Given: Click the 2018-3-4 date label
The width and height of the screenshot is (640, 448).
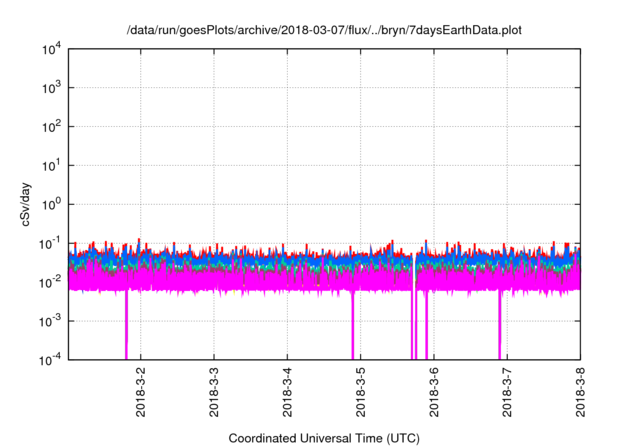Looking at the screenshot, I should 287,392.
